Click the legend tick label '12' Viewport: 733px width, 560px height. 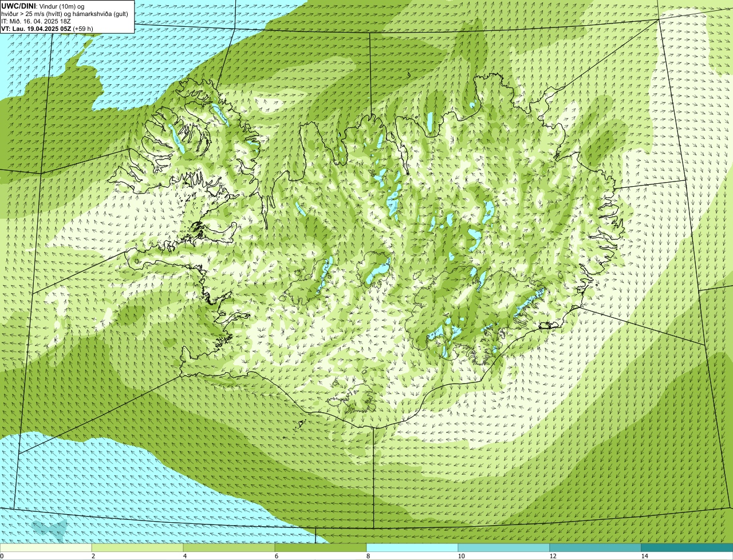pyautogui.click(x=553, y=556)
